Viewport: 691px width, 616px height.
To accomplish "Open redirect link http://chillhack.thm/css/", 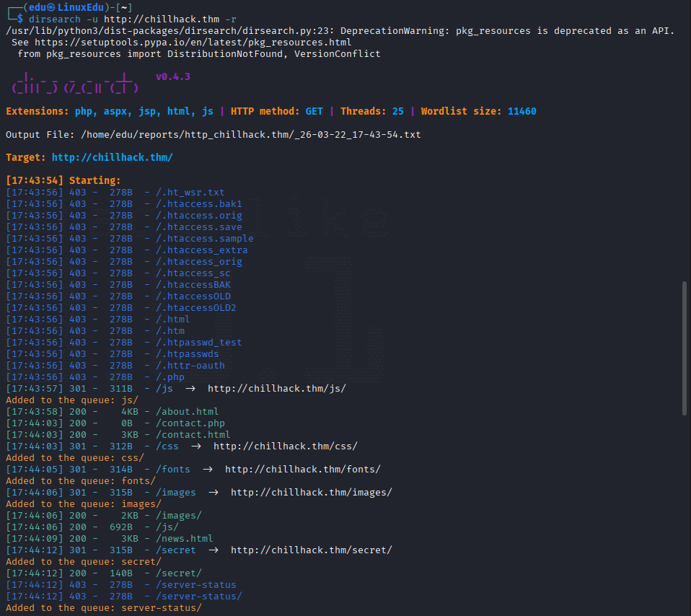I will tap(286, 446).
